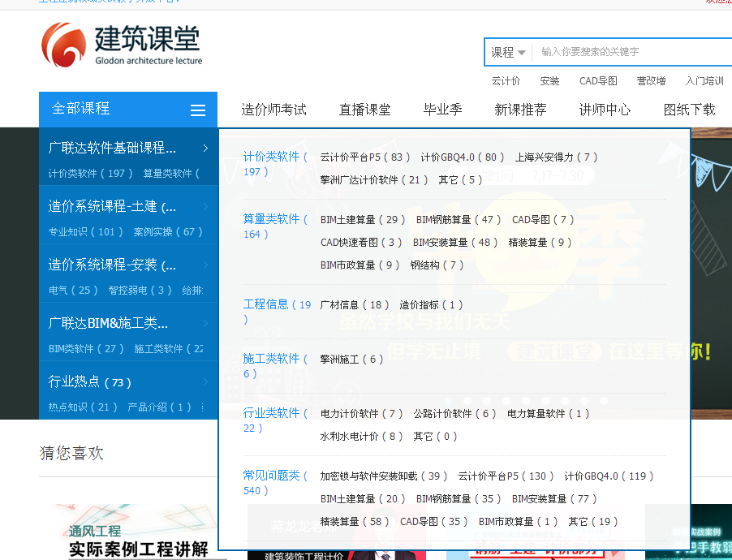Viewport: 732px width, 560px height.
Task: Select 公路计价软件 (6) link
Action: (454, 413)
